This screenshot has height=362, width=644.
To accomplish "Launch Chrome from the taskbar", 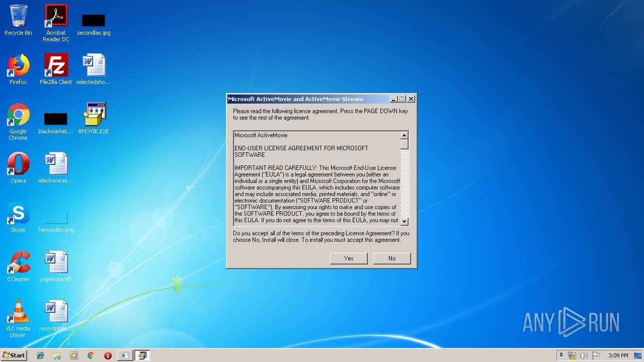I will (91, 355).
